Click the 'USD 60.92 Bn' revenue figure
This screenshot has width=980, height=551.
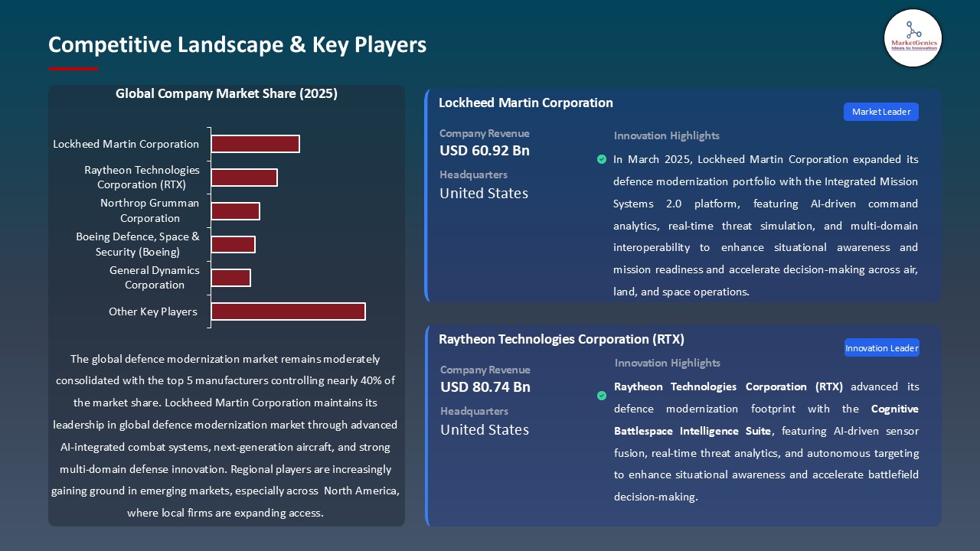point(484,151)
